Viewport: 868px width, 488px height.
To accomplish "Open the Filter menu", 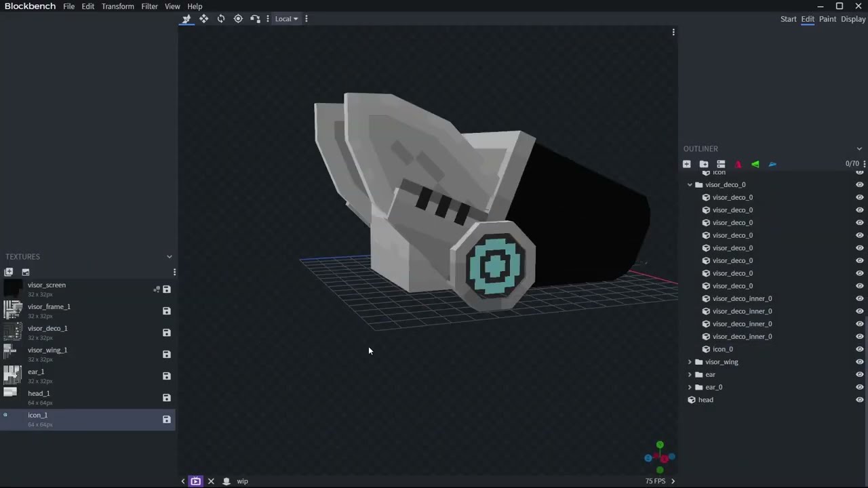I will [150, 6].
